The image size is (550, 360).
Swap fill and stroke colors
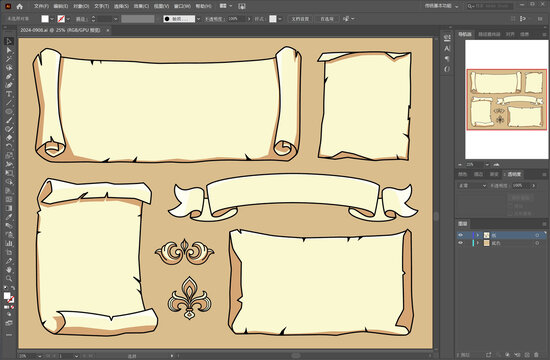coord(13,288)
